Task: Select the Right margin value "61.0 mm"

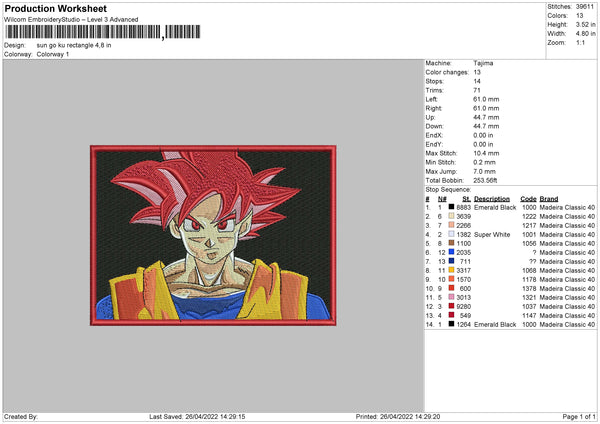Action: click(x=486, y=108)
